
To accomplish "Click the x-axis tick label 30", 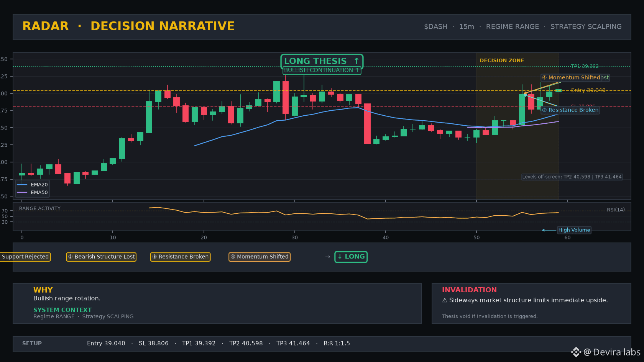I will coord(295,238).
